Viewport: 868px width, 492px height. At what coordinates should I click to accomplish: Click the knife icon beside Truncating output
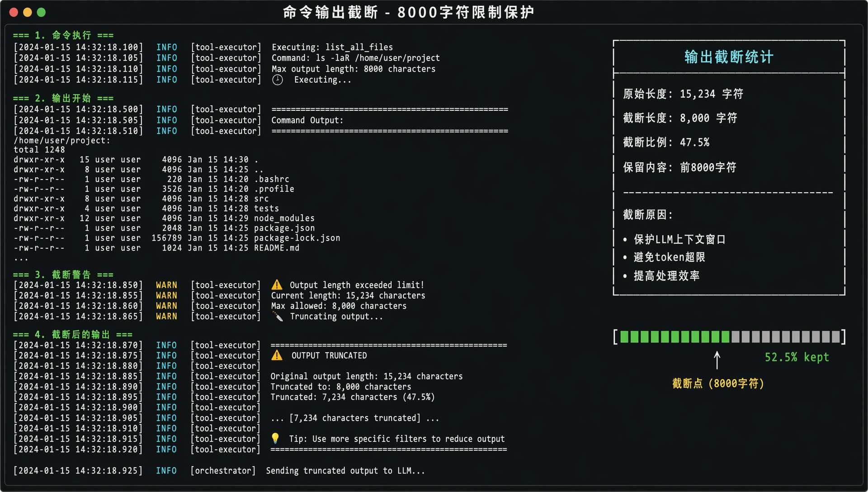278,317
